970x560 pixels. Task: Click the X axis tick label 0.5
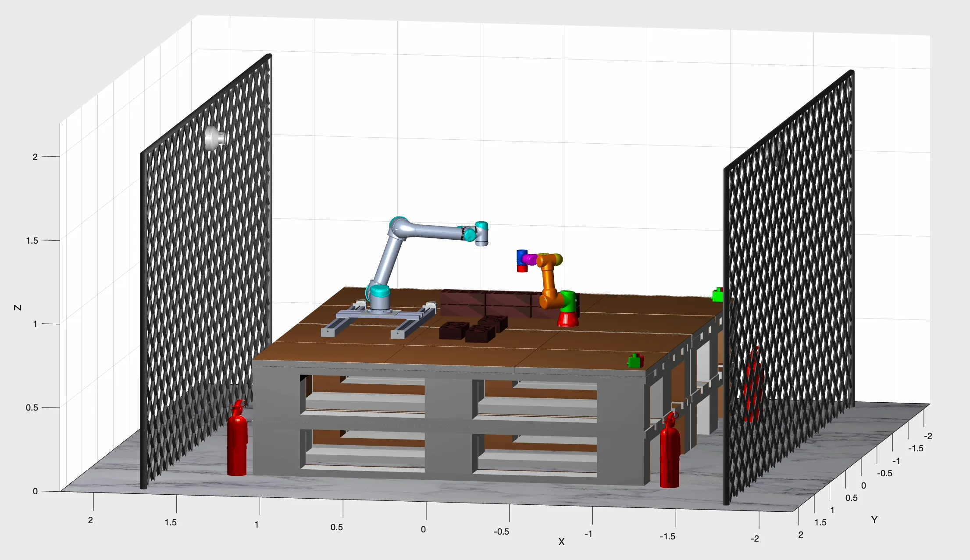[337, 527]
